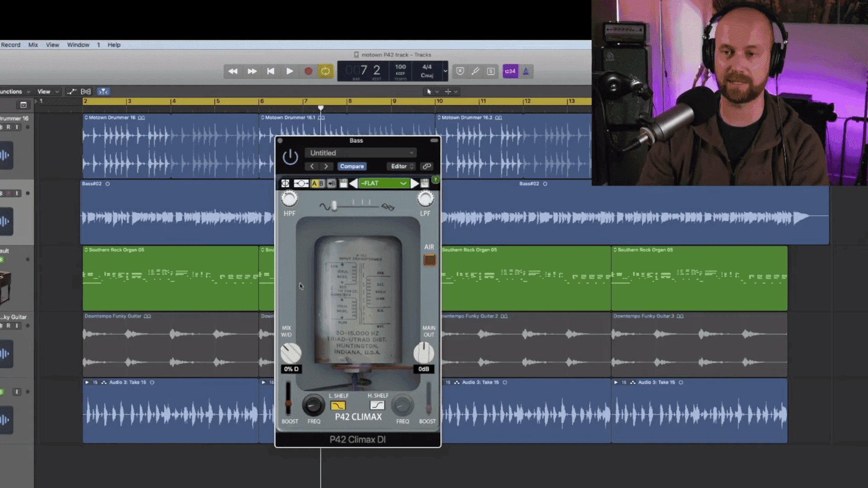Click the Compare button

point(352,166)
